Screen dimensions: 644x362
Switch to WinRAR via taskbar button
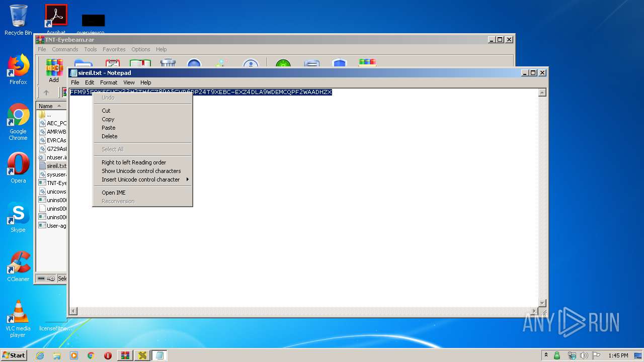(x=125, y=355)
